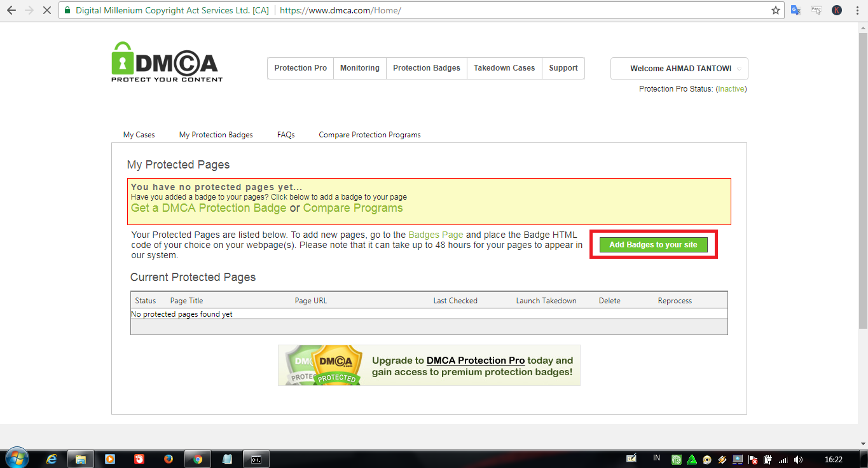Click the volume speaker tray icon
The image size is (868, 468).
click(798, 460)
